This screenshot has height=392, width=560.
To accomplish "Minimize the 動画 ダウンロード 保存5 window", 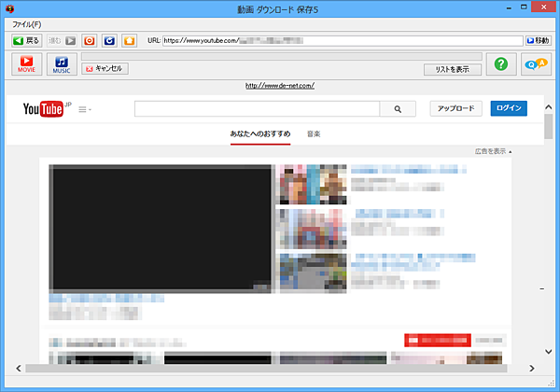I will click(x=509, y=7).
